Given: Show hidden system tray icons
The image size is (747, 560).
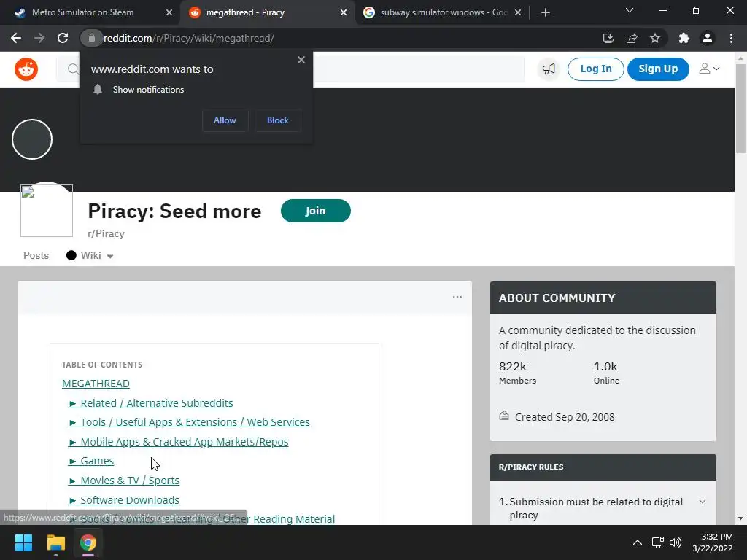Looking at the screenshot, I should pyautogui.click(x=637, y=542).
